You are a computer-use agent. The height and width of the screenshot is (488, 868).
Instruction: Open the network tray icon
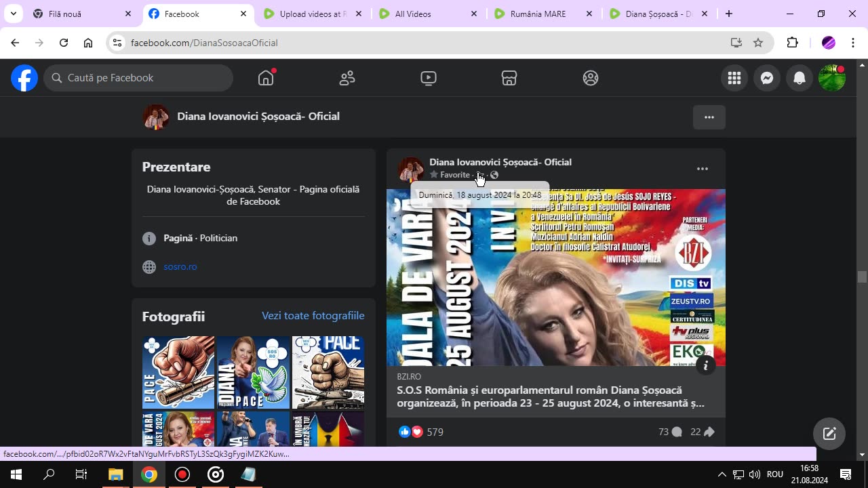point(738,474)
